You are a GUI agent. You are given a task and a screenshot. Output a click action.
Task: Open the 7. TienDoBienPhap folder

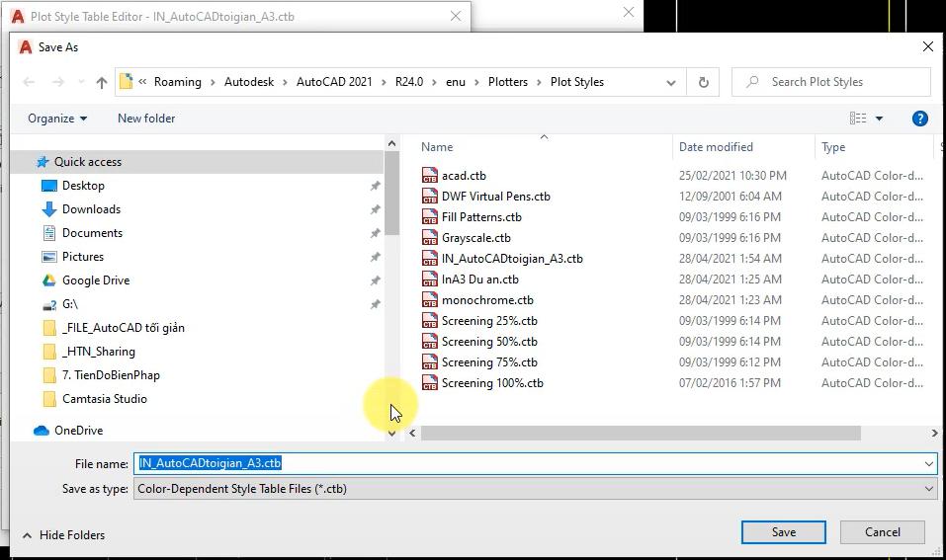[x=111, y=375]
